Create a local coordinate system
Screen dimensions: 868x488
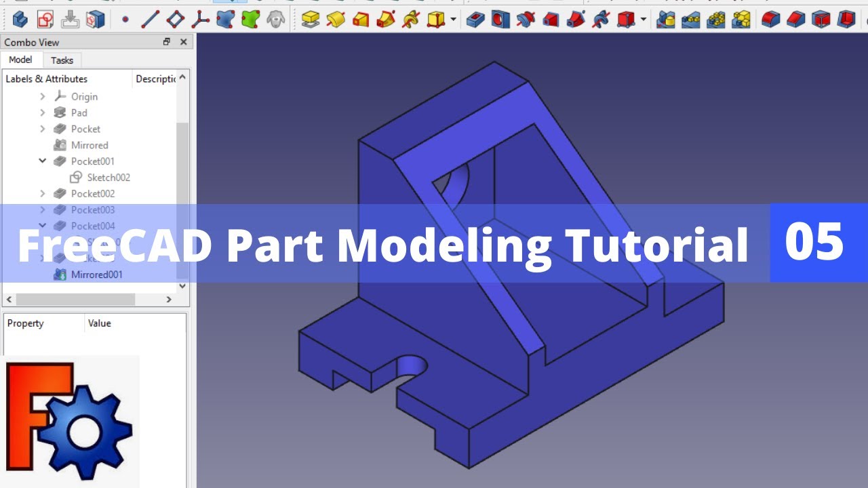[200, 19]
